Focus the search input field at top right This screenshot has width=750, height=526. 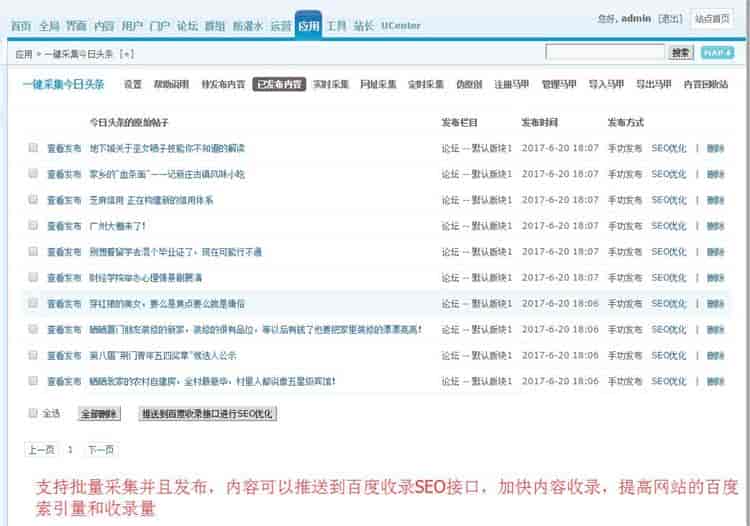605,52
